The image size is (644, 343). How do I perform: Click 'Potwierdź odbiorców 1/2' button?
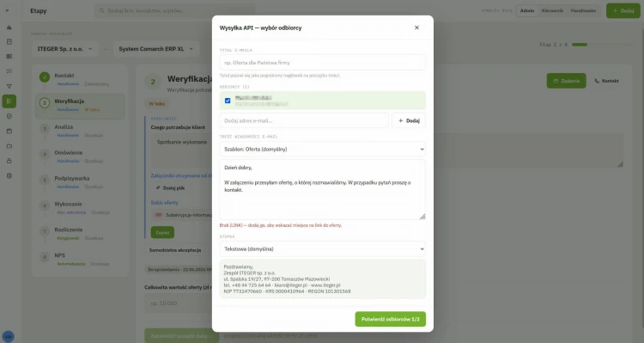pos(390,319)
